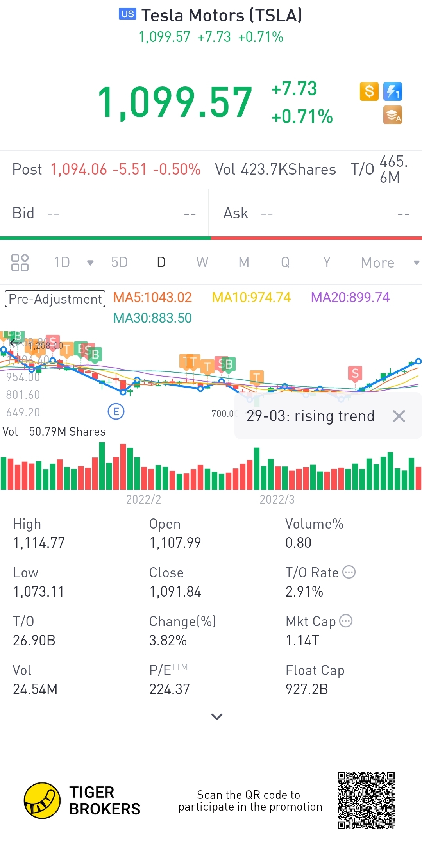
Task: Tap the Ask price row
Action: click(x=316, y=213)
